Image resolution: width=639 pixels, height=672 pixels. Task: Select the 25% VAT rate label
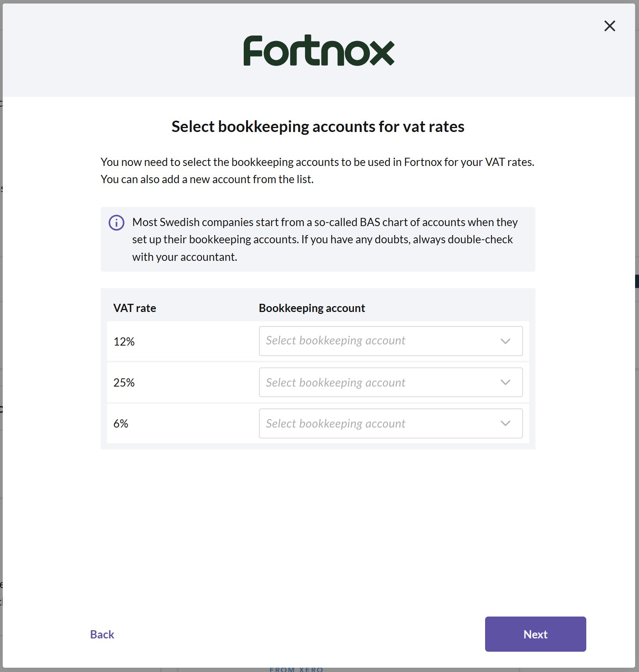(x=124, y=383)
